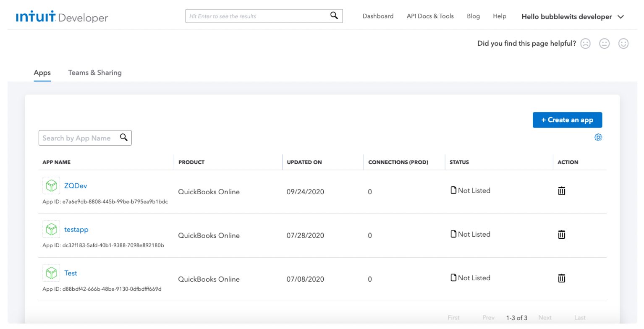The width and height of the screenshot is (644, 329).
Task: Go to the Next page of results
Action: (545, 318)
